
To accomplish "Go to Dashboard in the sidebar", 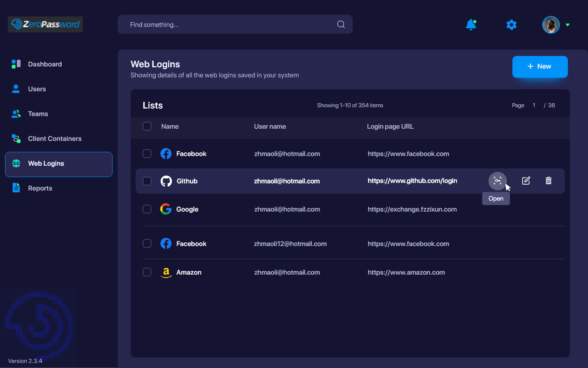I will [45, 64].
